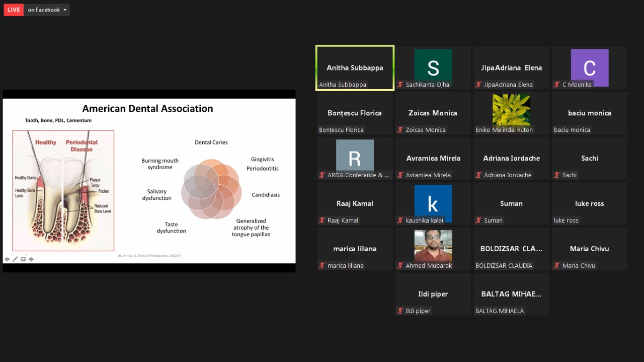Select the luke ross participant tile
The width and height of the screenshot is (644, 362).
tap(590, 204)
